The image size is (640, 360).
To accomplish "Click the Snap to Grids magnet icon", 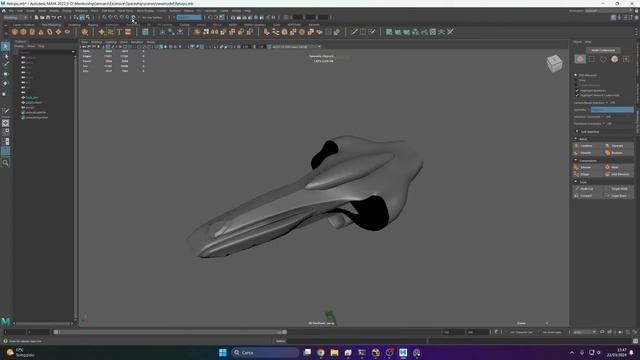I will tap(104, 18).
